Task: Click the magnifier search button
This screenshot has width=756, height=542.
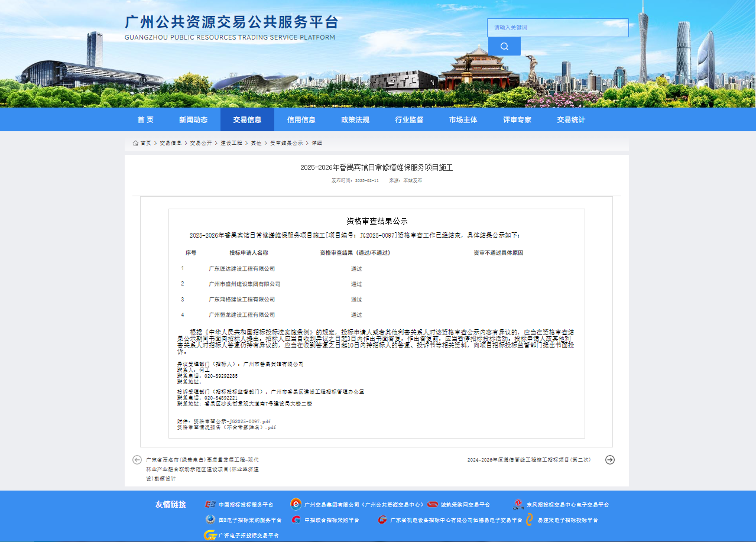Action: coord(504,46)
